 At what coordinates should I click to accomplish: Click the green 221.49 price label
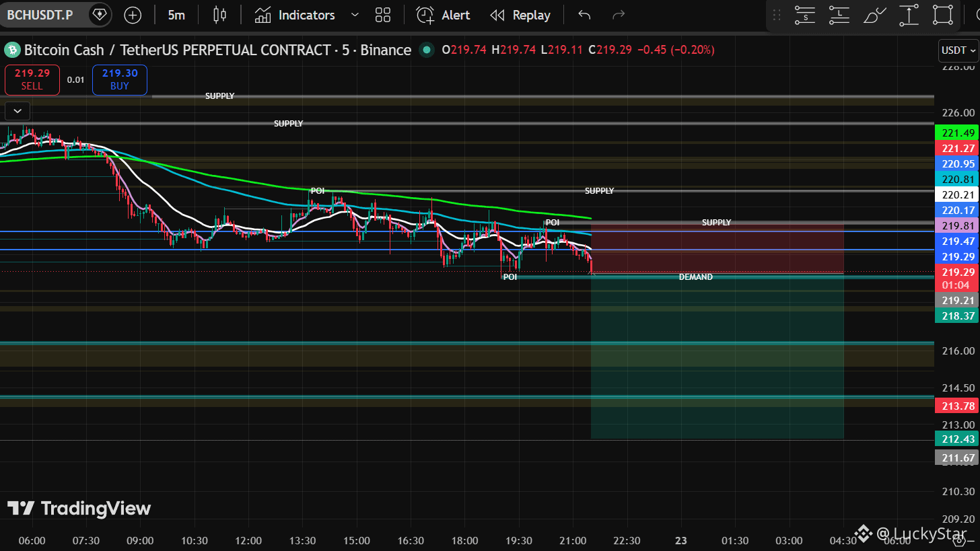pos(956,133)
